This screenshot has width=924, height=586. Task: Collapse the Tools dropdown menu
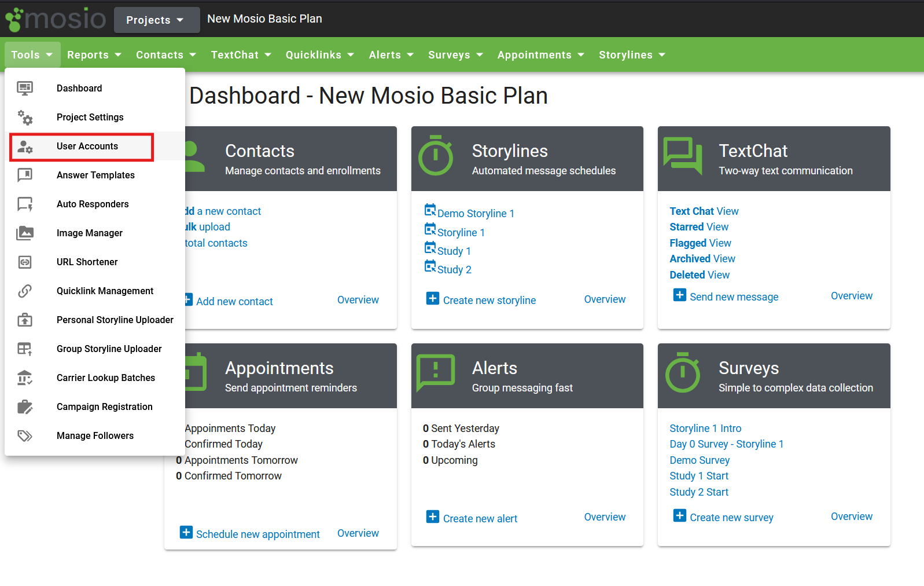click(32, 55)
